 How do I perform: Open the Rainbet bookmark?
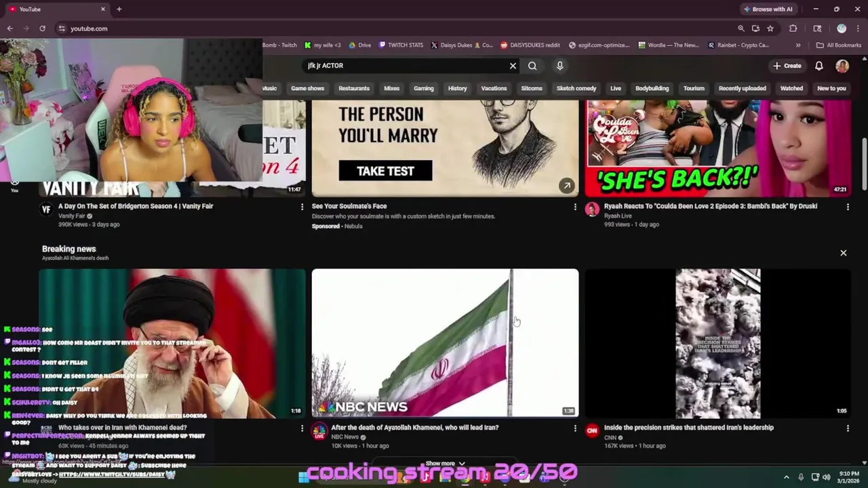(x=738, y=45)
